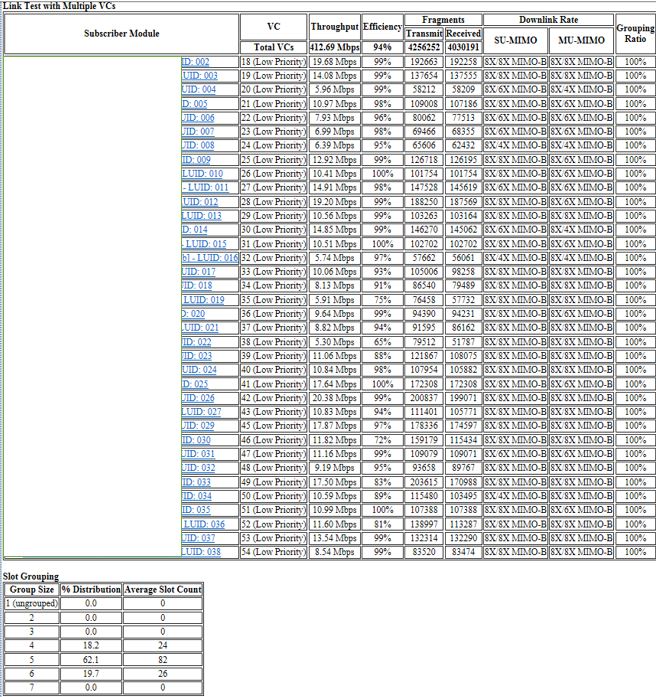Open the last subscriber link LUID: 038
The width and height of the screenshot is (656, 697).
point(201,551)
